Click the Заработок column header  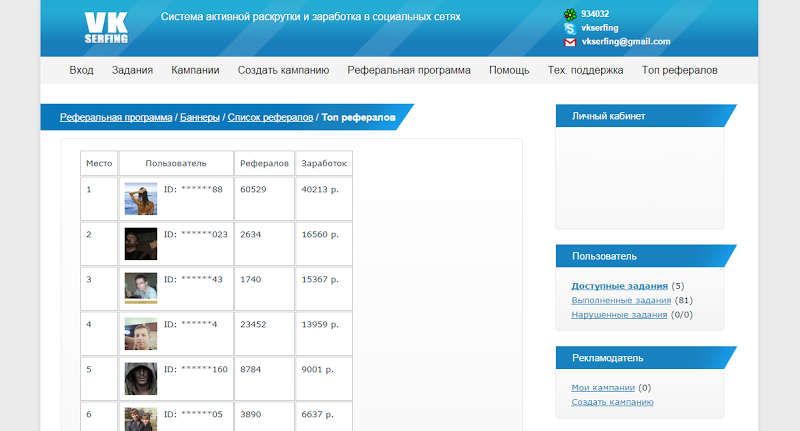(324, 163)
